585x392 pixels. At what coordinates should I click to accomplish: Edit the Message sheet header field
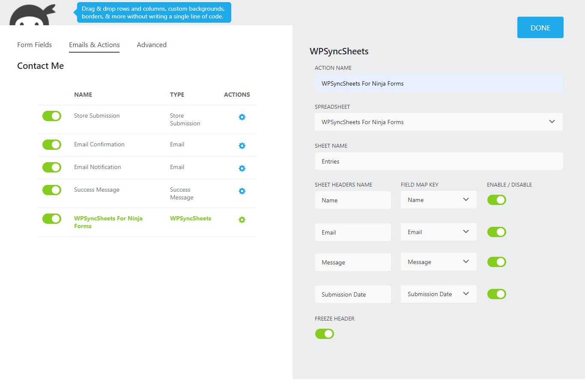(x=353, y=262)
